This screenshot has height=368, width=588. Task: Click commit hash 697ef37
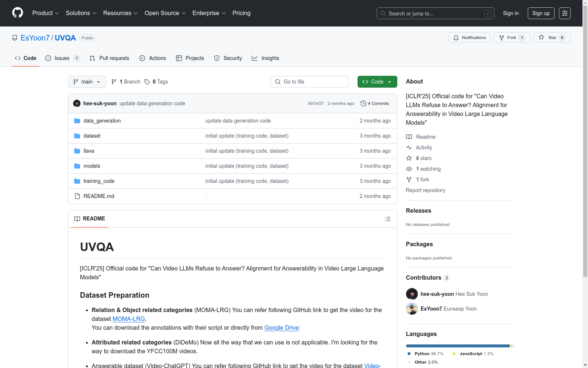(x=316, y=103)
